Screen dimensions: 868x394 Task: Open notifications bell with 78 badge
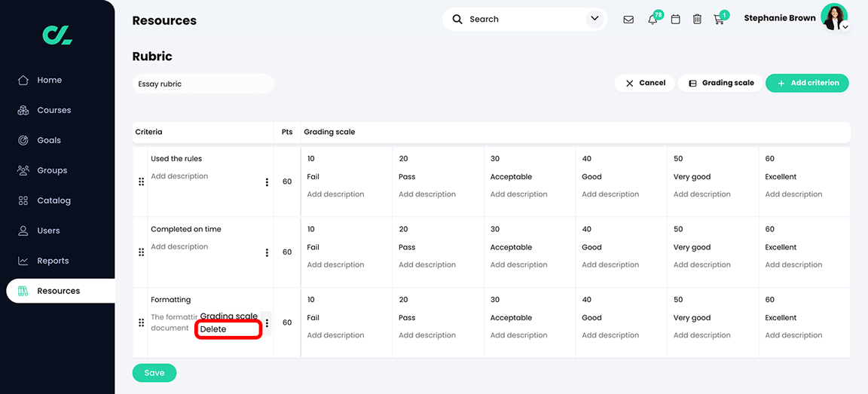coord(653,19)
